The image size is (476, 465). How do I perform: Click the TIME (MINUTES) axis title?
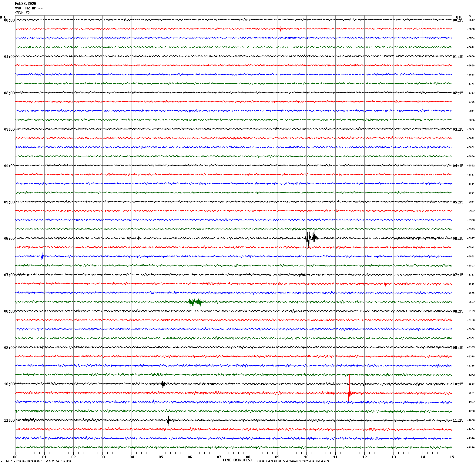(237, 460)
